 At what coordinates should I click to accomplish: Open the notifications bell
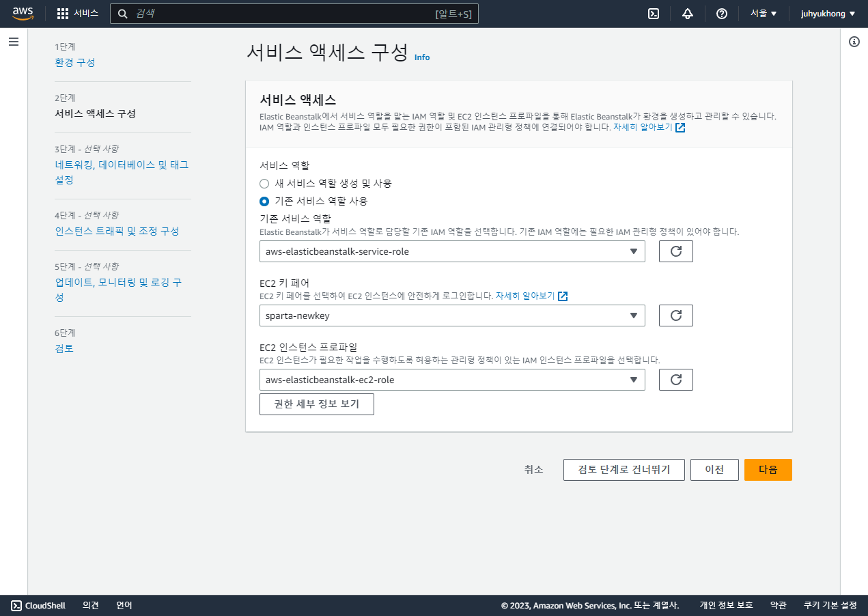[x=688, y=14]
